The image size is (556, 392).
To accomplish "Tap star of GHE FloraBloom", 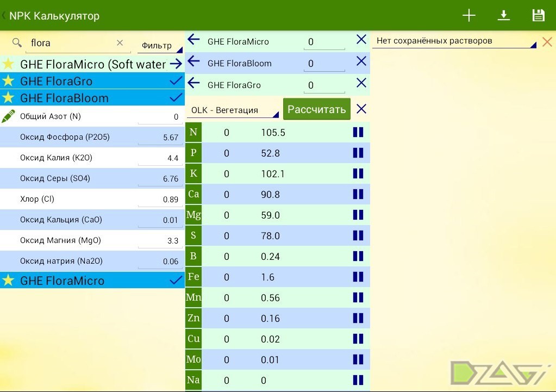I will (x=8, y=97).
